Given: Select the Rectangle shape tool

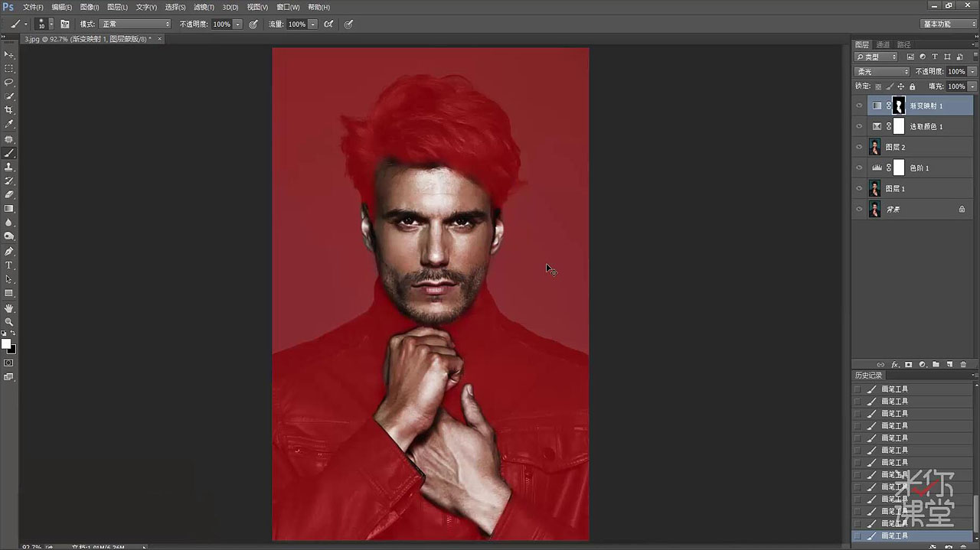Looking at the screenshot, I should (x=9, y=293).
